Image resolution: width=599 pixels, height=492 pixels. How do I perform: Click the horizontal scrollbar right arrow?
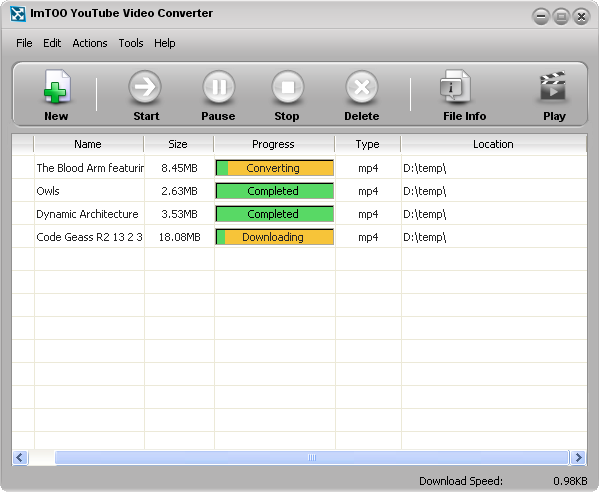tap(578, 458)
